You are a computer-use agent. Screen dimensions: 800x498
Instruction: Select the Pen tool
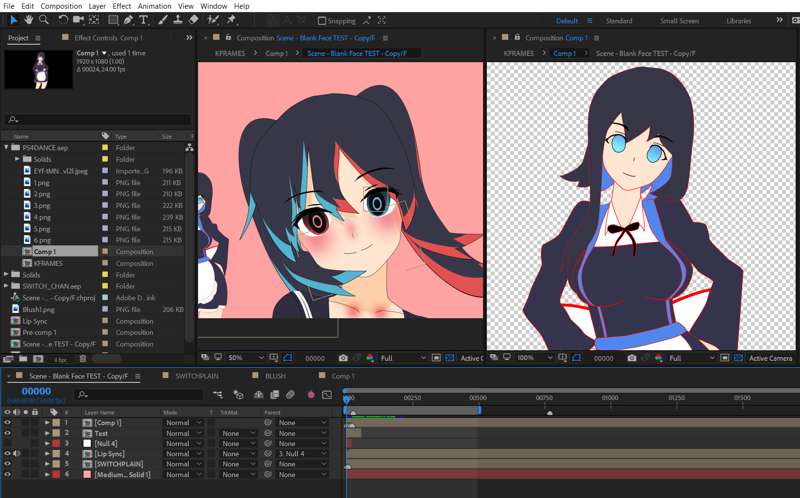pos(129,20)
